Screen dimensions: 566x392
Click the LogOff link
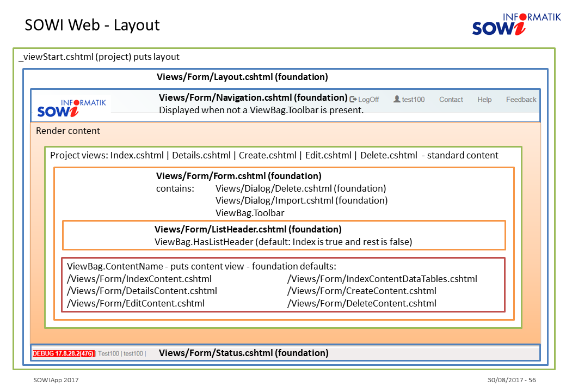(x=368, y=100)
